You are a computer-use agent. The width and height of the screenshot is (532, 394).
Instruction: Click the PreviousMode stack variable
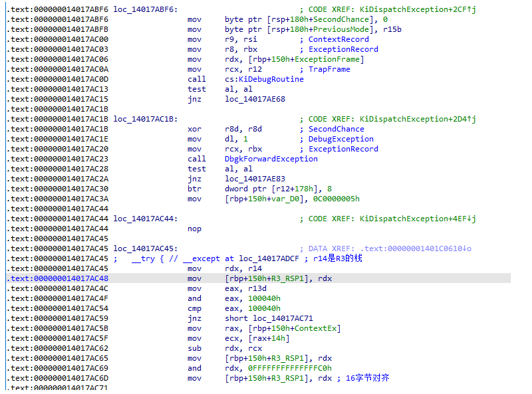tap(341, 29)
